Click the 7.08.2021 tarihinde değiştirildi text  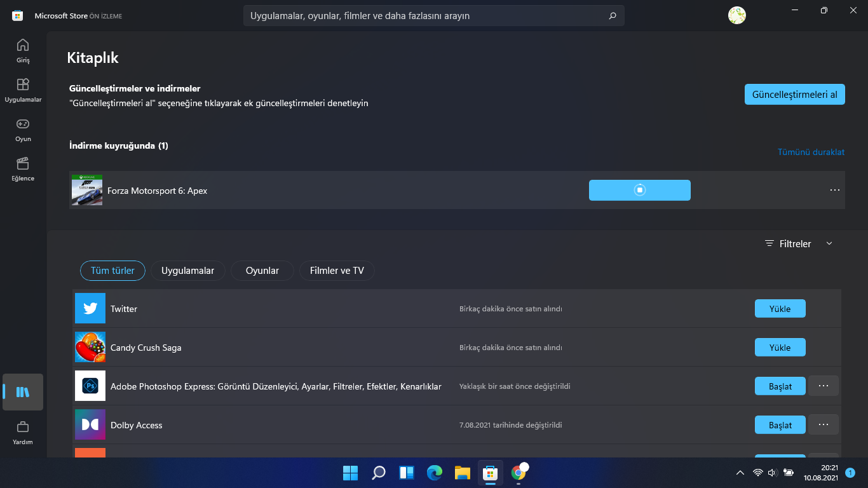click(511, 425)
